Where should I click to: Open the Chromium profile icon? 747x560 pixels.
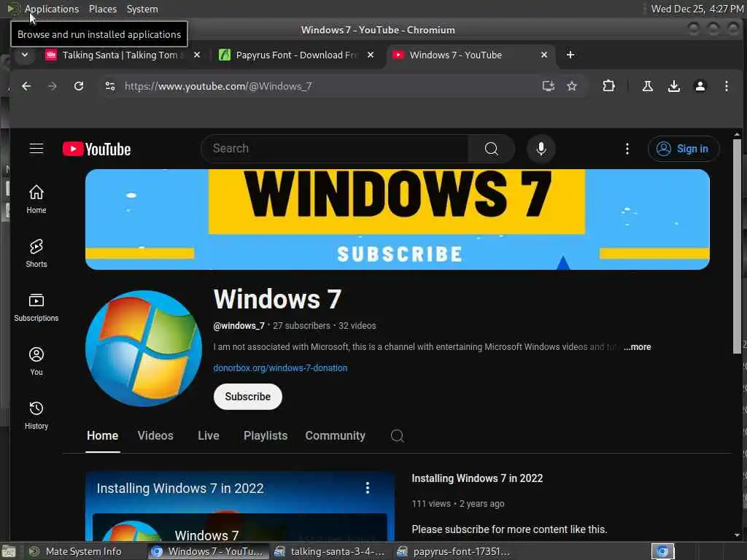700,86
